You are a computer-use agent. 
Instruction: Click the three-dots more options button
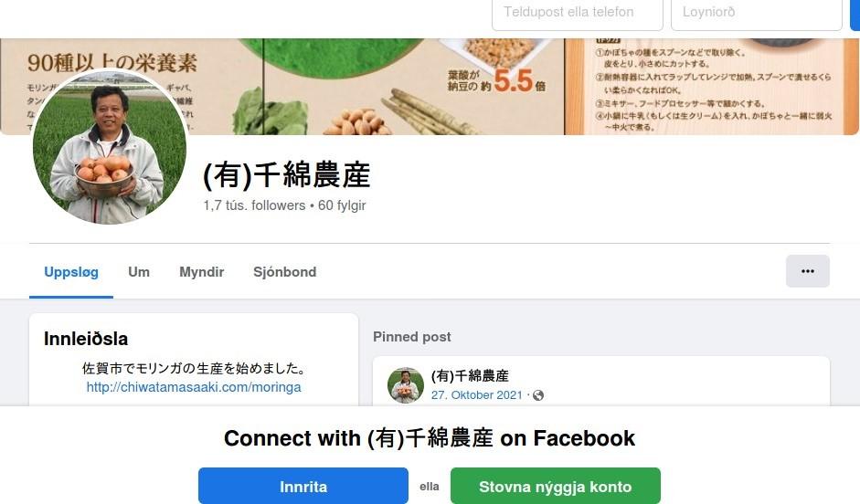(x=807, y=271)
